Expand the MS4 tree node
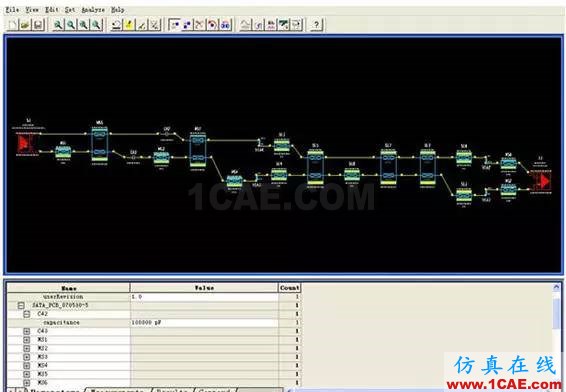Screen dimensions: 566x392 pyautogui.click(x=27, y=365)
